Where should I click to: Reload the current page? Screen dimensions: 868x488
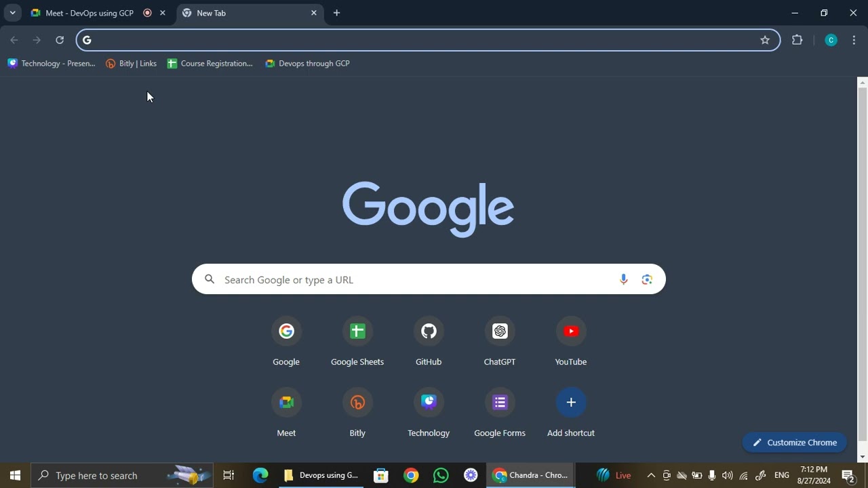60,40
